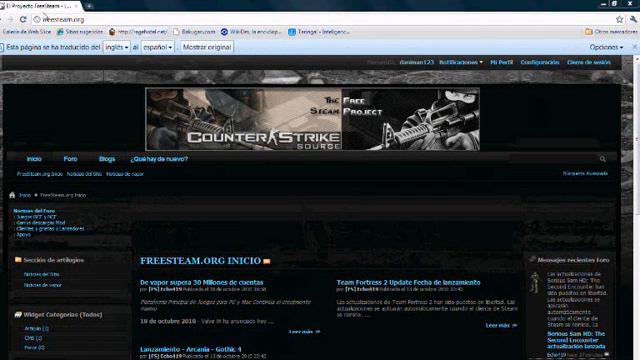640x360 pixels.
Task: Click the site search magnifier icon
Action: [x=603, y=159]
